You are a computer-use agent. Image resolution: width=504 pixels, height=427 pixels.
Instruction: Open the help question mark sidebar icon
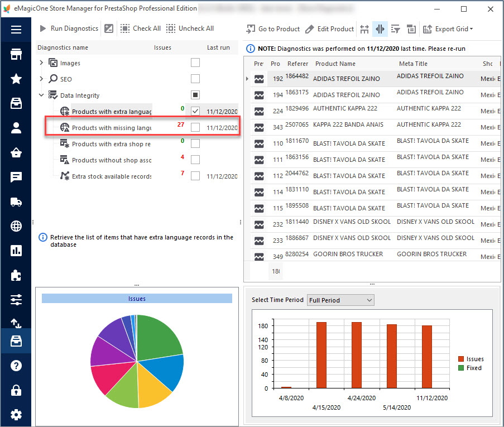click(16, 366)
